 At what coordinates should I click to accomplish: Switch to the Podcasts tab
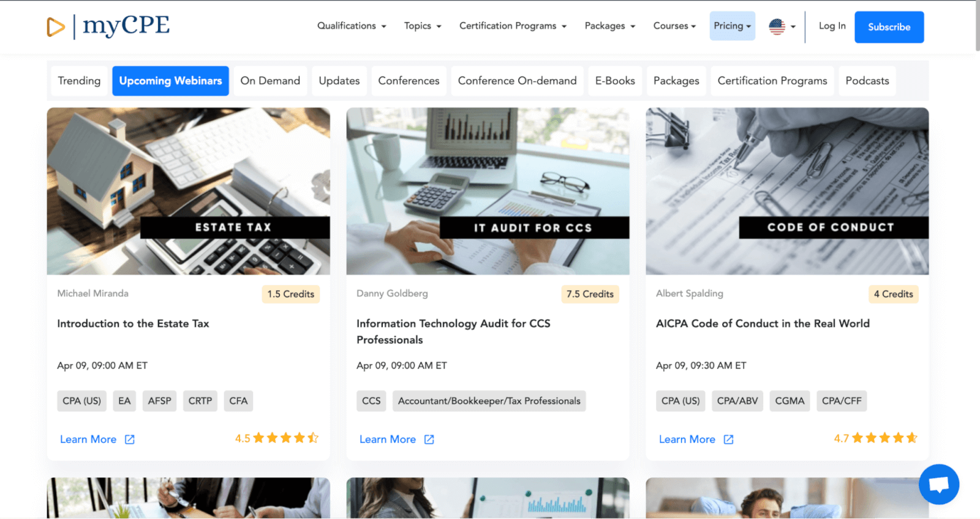(867, 81)
